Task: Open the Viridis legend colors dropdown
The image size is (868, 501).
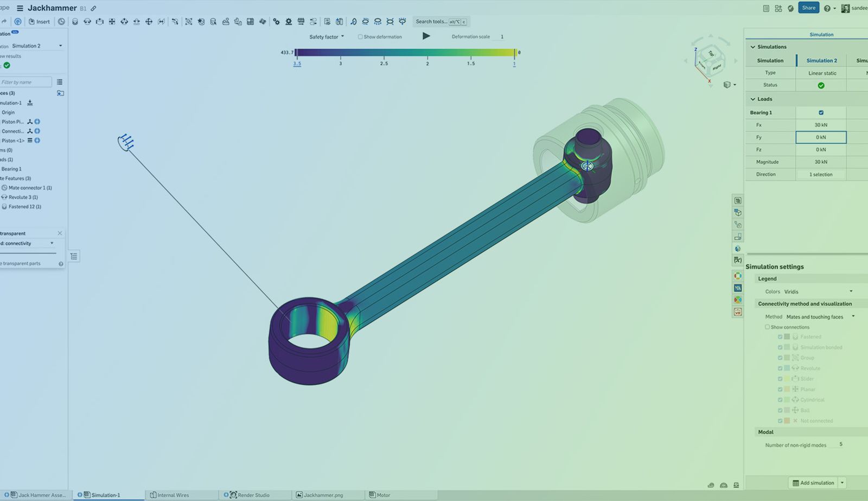Action: coord(818,291)
